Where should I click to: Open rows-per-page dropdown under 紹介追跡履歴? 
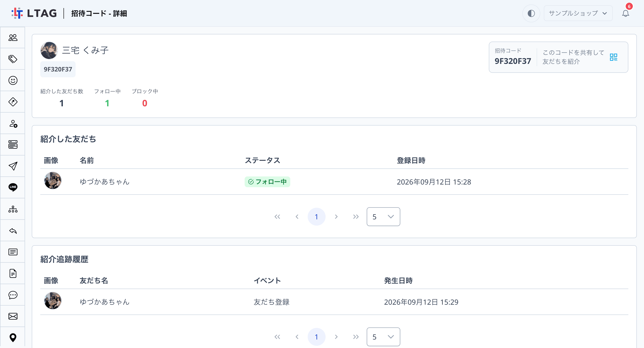pyautogui.click(x=383, y=337)
